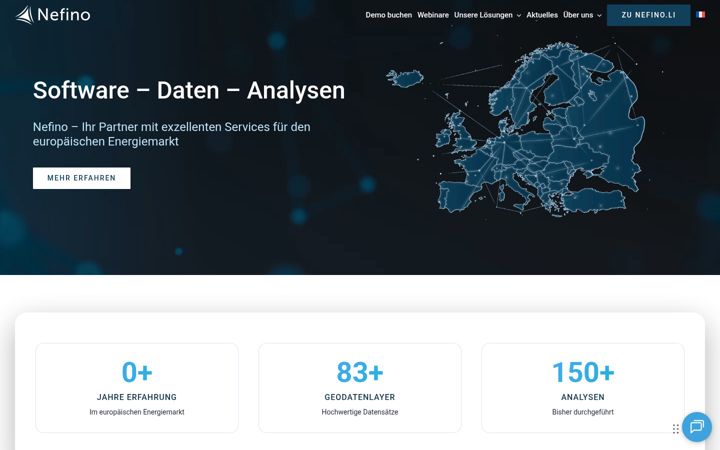Screen dimensions: 720x450
Task: Click 'Hochwertige Datensätze' text
Action: 360,412
